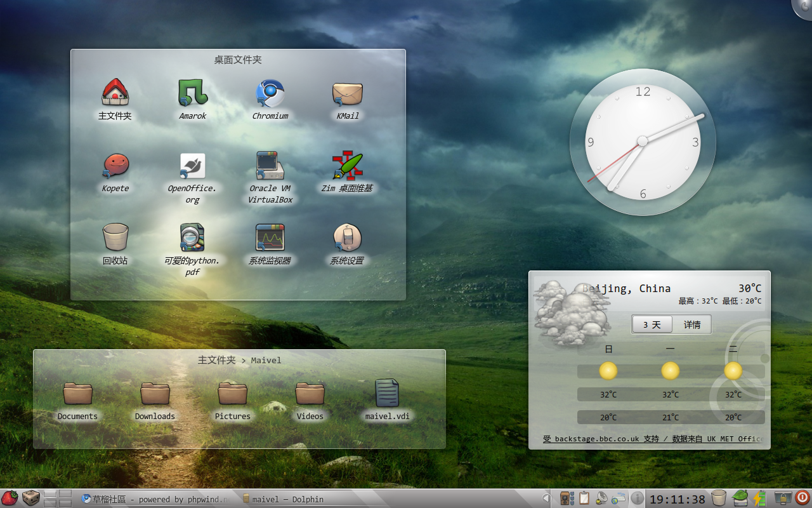Click the 桌面文件夹 widget title
The height and width of the screenshot is (508, 812).
pyautogui.click(x=238, y=60)
